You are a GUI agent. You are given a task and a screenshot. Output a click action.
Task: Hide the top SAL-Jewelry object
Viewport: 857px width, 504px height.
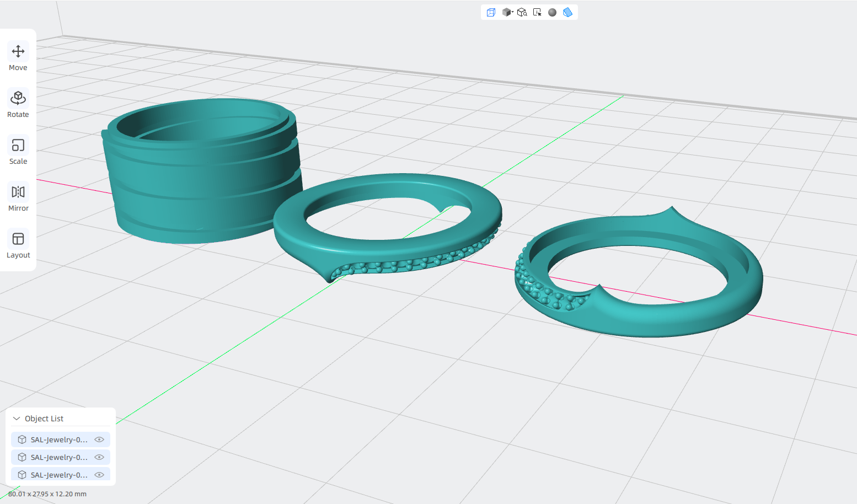coord(99,439)
